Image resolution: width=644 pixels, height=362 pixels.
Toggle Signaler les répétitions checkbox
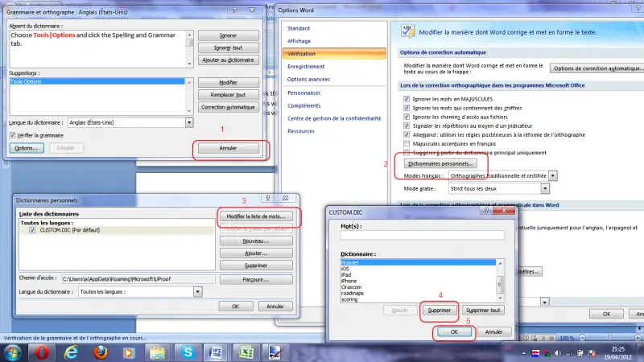coord(407,125)
